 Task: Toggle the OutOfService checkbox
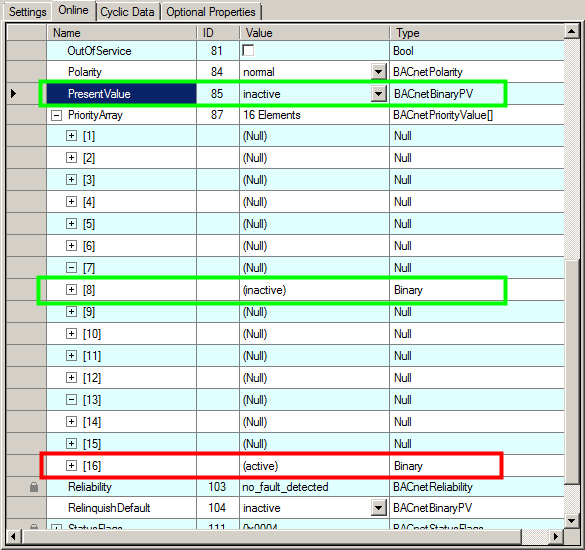click(248, 50)
